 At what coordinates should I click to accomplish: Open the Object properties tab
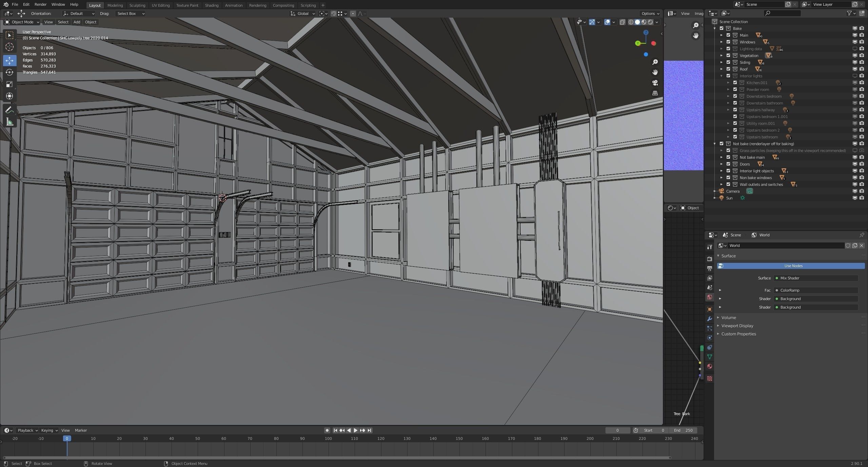(x=709, y=309)
